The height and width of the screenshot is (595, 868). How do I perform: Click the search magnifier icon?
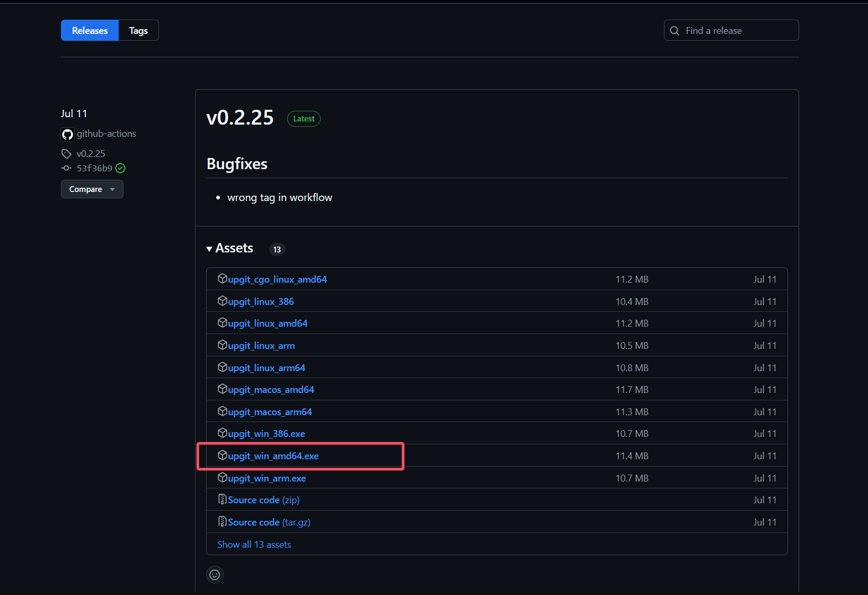click(675, 31)
